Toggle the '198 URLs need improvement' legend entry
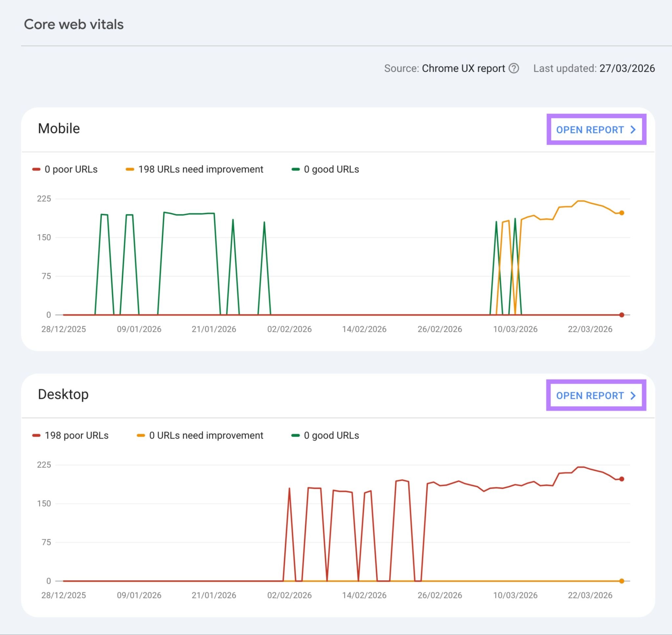 pos(201,169)
